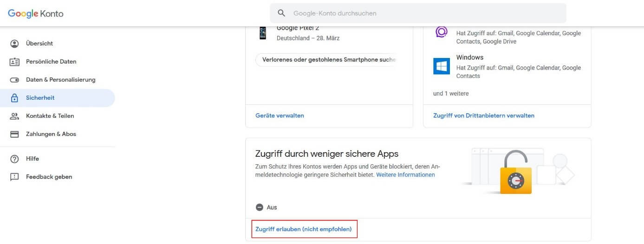Image resolution: width=644 pixels, height=244 pixels.
Task: Click the Hilfe question mark icon
Action: (x=14, y=159)
